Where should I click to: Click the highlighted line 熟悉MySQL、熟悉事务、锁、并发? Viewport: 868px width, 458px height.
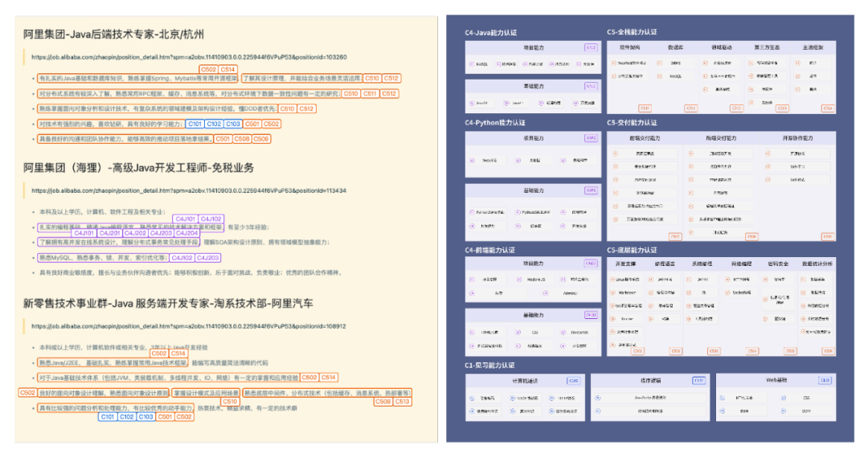point(102,258)
